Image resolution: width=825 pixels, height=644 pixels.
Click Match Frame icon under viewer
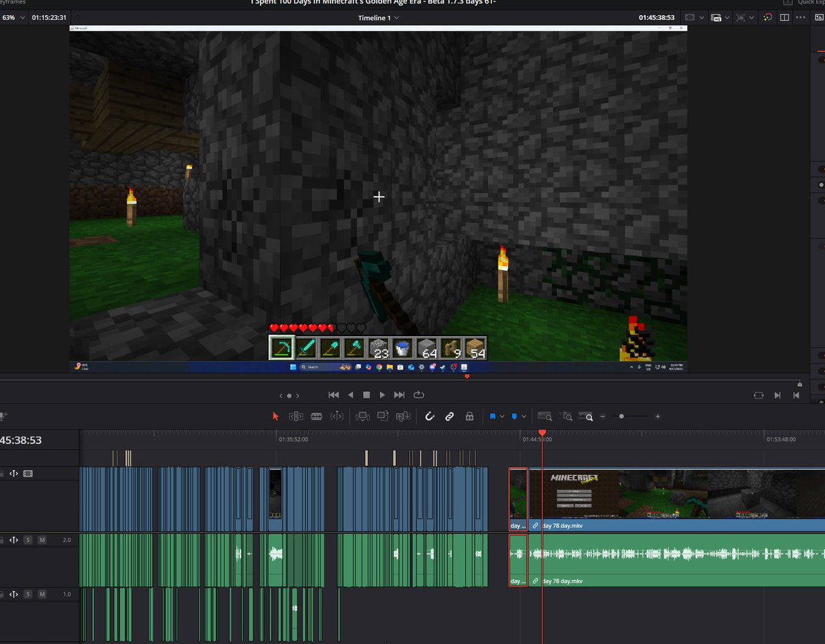coord(758,395)
